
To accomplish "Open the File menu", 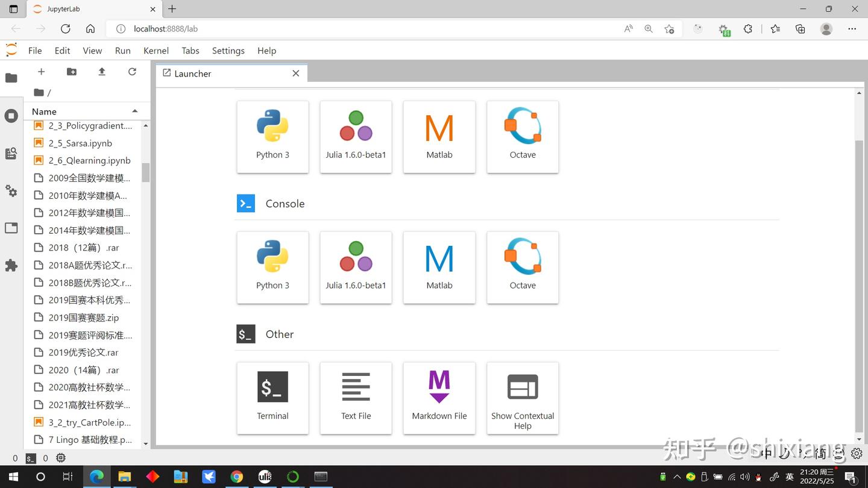I will coord(35,51).
